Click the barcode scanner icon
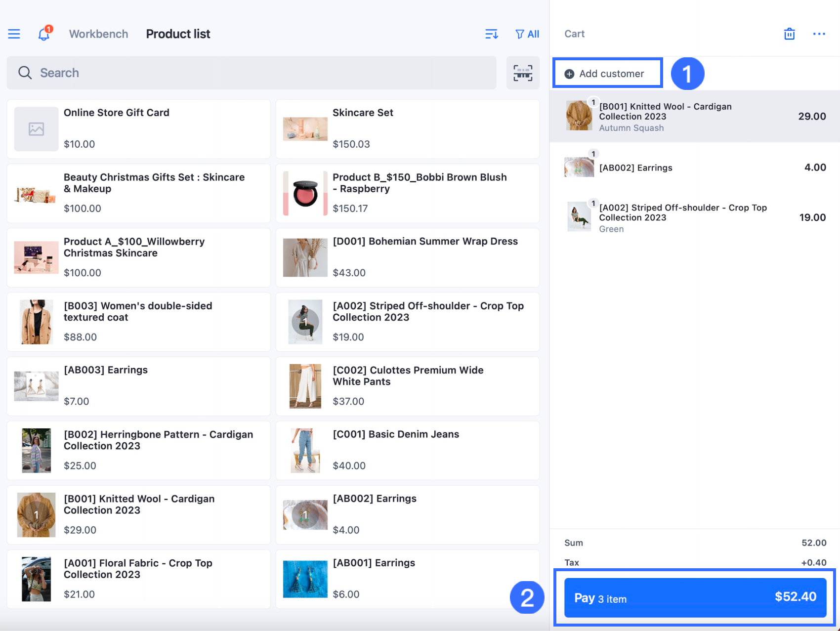The image size is (840, 631). pos(523,73)
